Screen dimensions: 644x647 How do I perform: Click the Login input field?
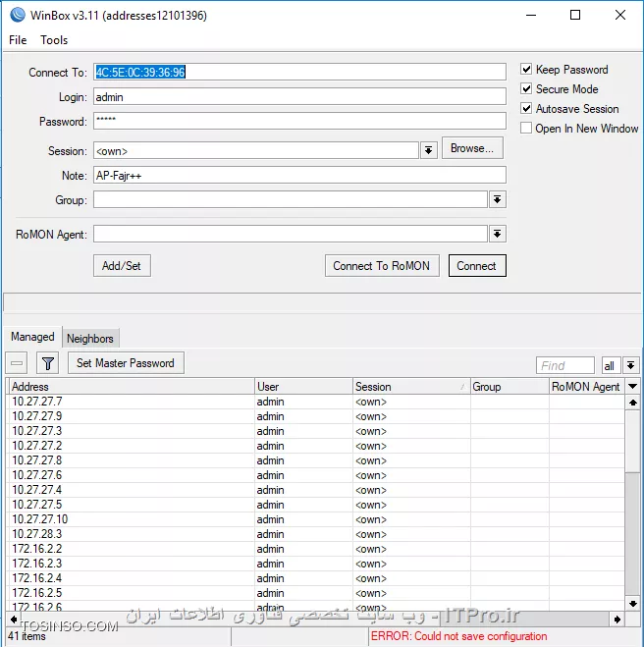[299, 97]
